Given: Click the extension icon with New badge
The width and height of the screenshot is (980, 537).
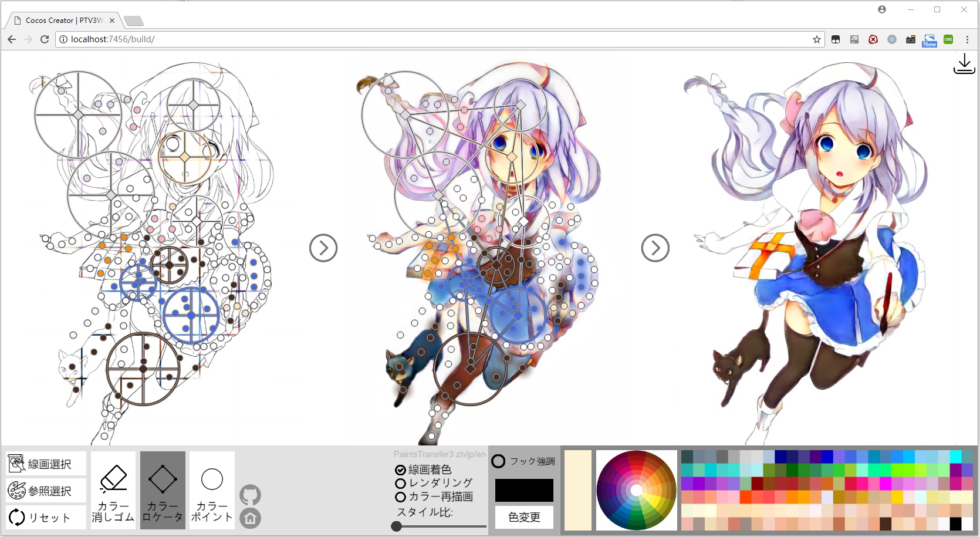Looking at the screenshot, I should tap(930, 40).
